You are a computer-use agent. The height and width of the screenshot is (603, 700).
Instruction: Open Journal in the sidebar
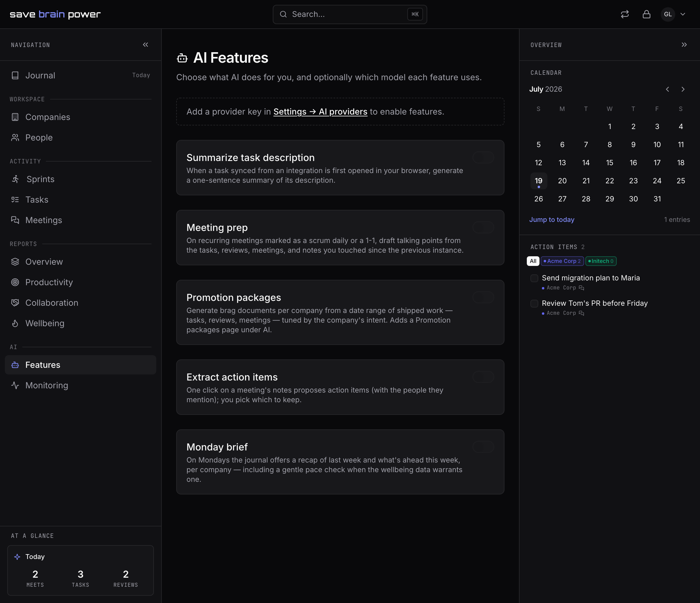(x=80, y=75)
